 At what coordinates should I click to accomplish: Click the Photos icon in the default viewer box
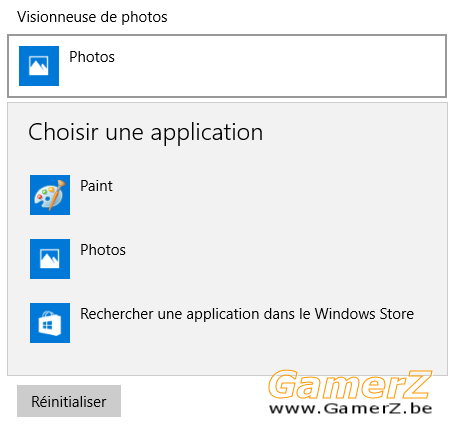(39, 66)
